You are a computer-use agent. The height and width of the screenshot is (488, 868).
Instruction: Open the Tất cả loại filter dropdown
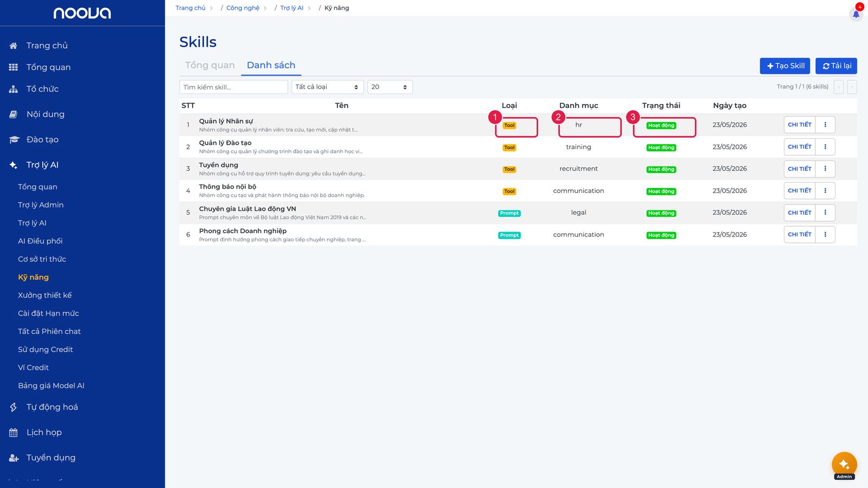pyautogui.click(x=328, y=87)
